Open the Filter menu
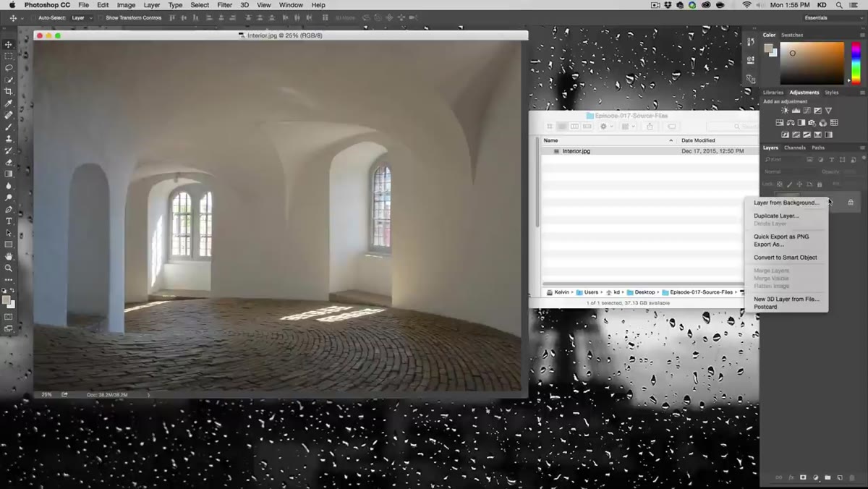 pos(225,5)
